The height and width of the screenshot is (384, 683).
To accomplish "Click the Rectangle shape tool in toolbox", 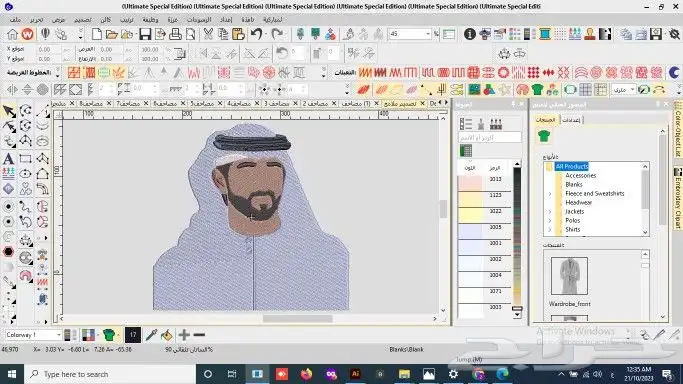I will (x=25, y=158).
